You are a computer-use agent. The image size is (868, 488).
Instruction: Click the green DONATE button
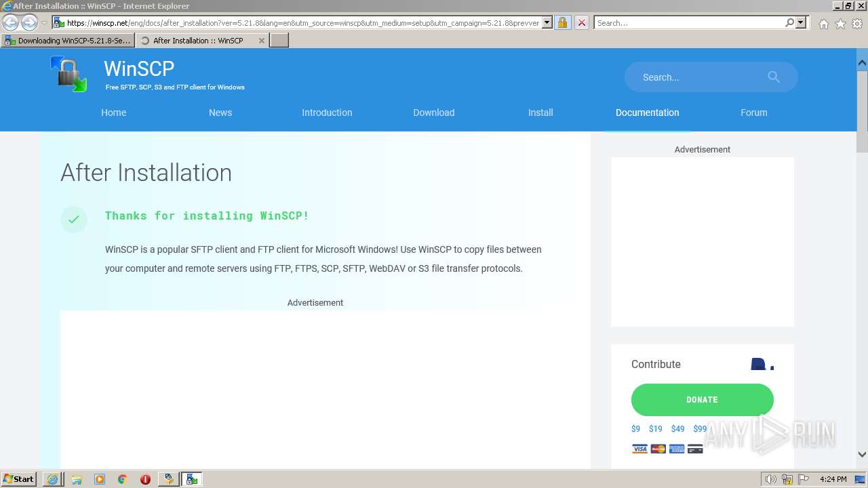pyautogui.click(x=703, y=400)
